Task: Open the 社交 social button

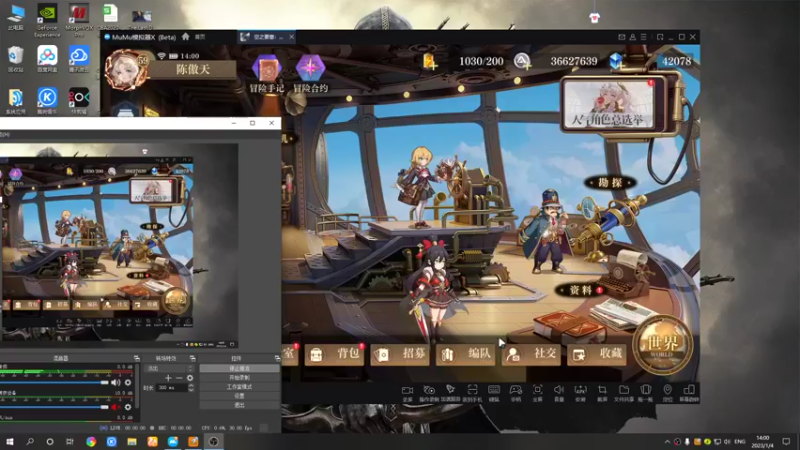Action: click(531, 354)
